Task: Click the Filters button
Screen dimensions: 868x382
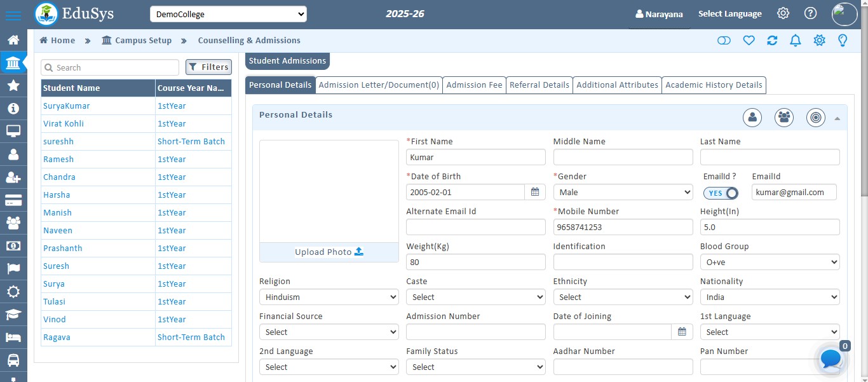Action: (208, 67)
